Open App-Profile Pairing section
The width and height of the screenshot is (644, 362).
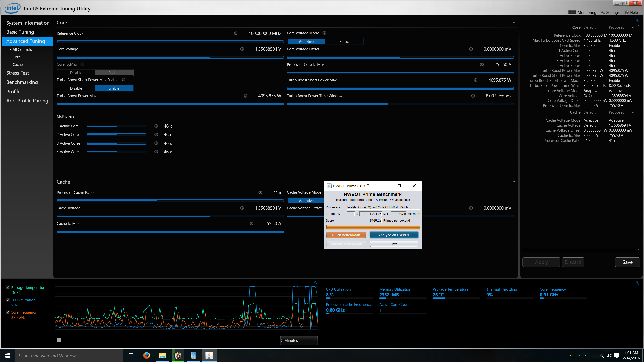tap(27, 101)
